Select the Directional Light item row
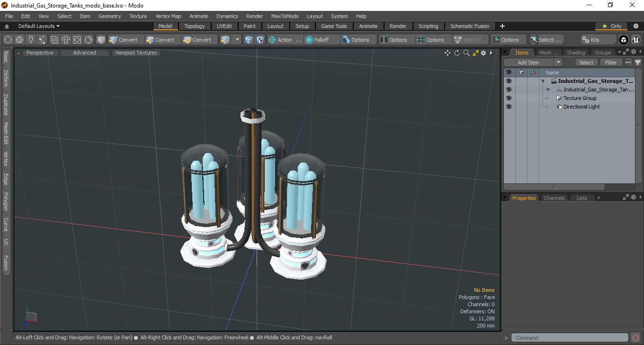 569,107
